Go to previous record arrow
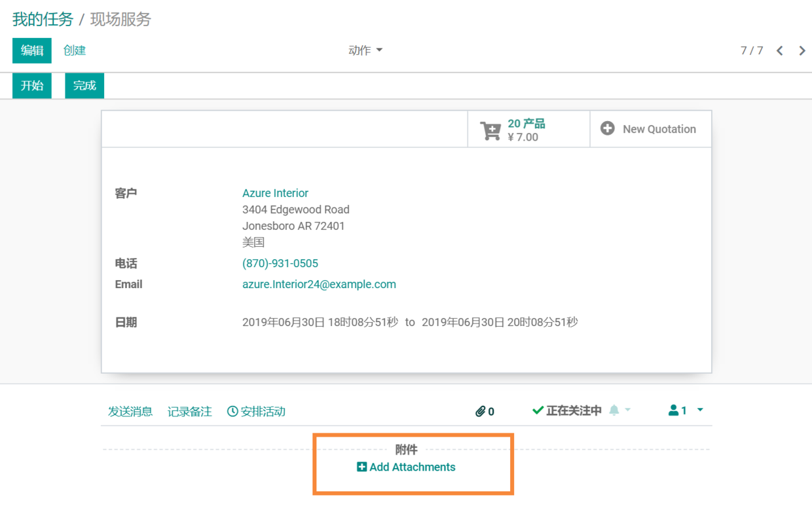The height and width of the screenshot is (510, 812). 779,50
